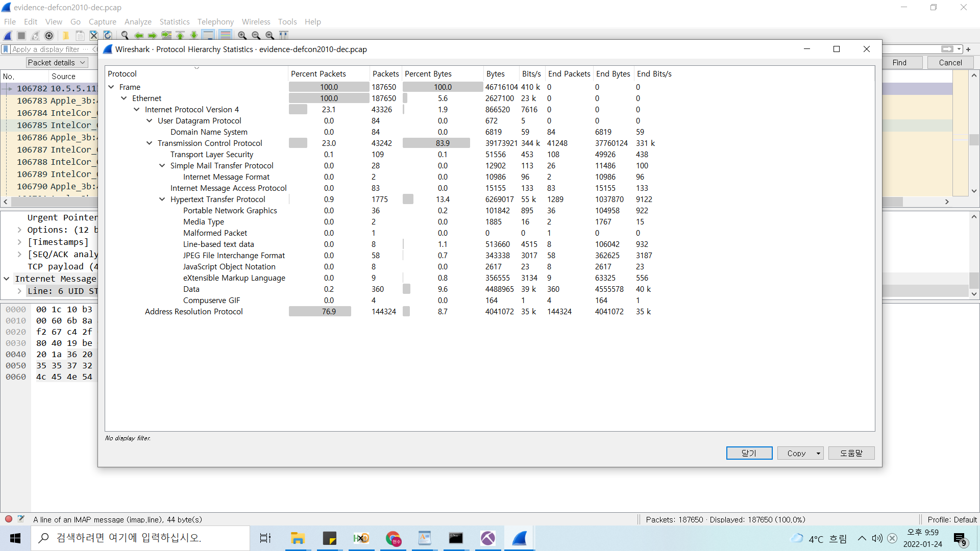Expand the [Timestamps] packet detail row
This screenshot has height=551, width=980.
coord(19,242)
